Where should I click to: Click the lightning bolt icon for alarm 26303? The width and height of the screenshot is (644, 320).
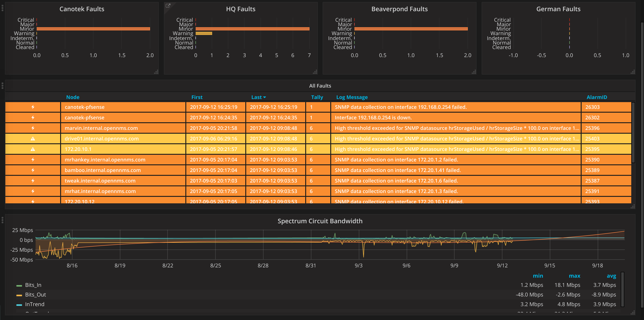(33, 107)
